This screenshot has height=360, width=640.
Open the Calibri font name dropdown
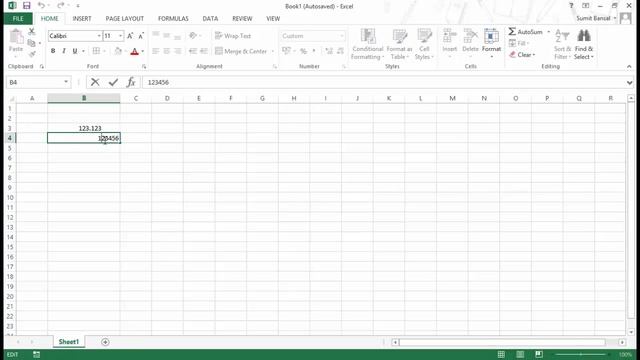click(99, 36)
